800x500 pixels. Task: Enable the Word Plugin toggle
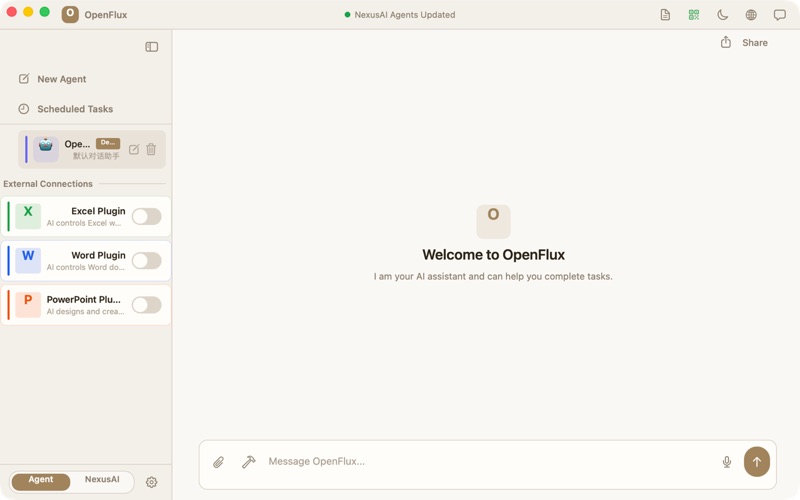point(146,261)
